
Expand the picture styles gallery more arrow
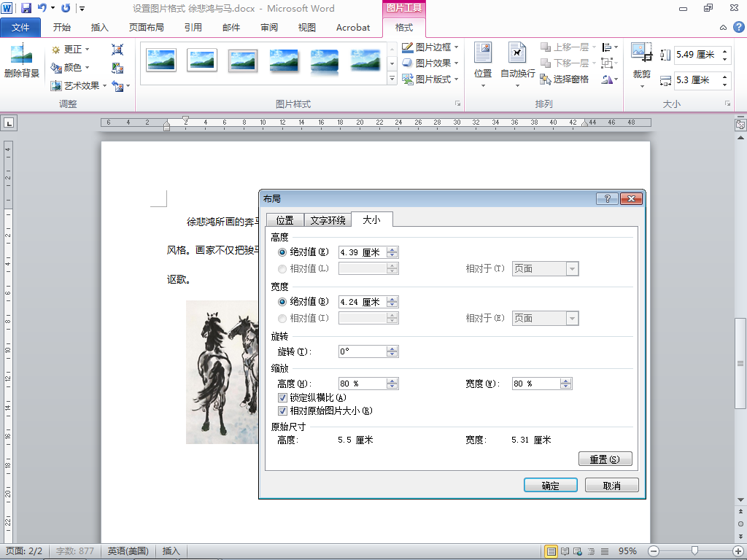pos(392,79)
